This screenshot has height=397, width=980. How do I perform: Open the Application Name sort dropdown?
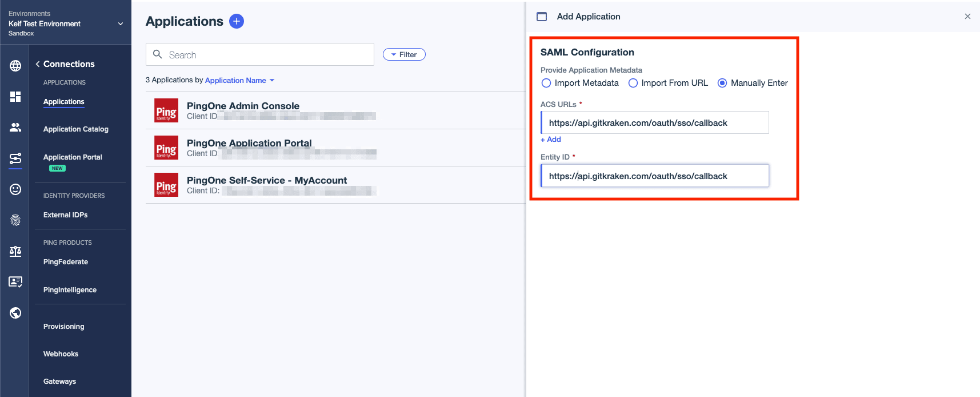point(240,80)
